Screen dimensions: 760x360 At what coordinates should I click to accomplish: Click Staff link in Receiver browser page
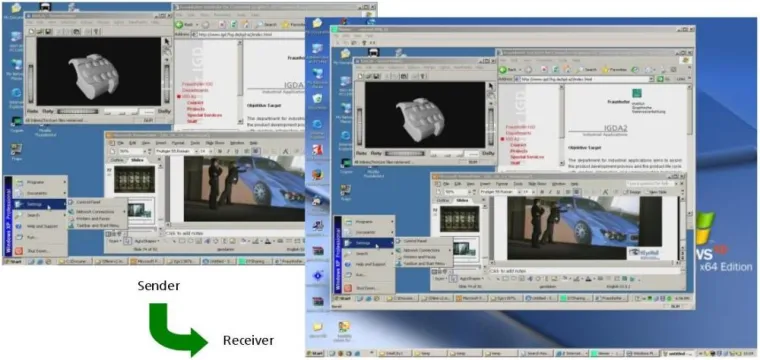(515, 163)
